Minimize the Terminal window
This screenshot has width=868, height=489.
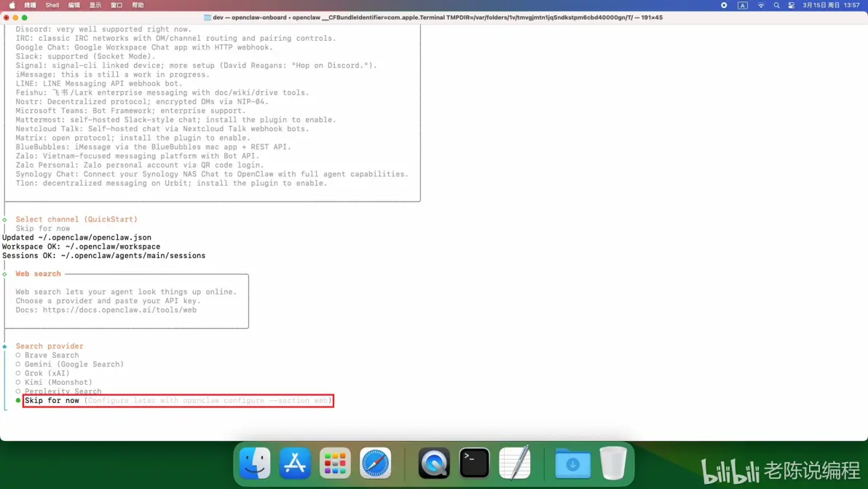coord(15,17)
